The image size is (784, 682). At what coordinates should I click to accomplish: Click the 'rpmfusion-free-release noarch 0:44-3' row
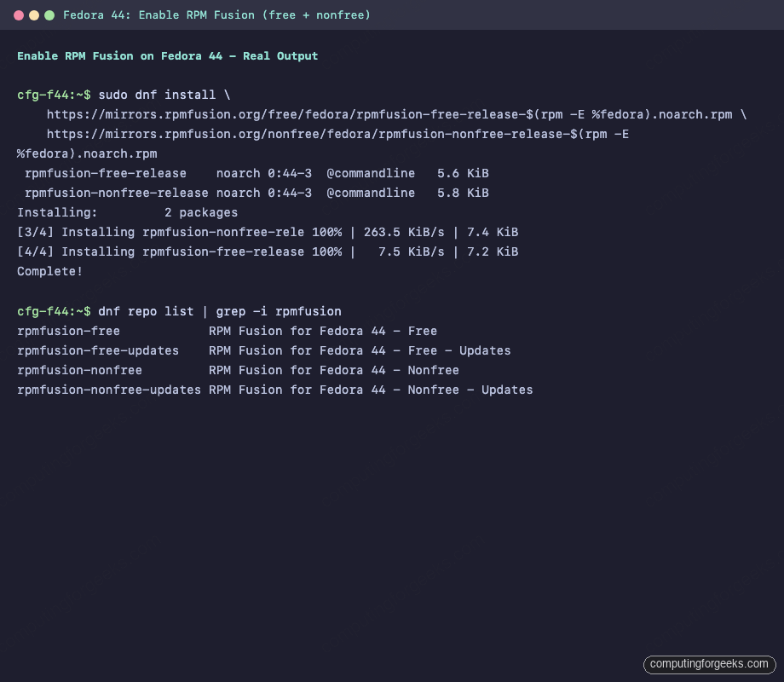[257, 173]
